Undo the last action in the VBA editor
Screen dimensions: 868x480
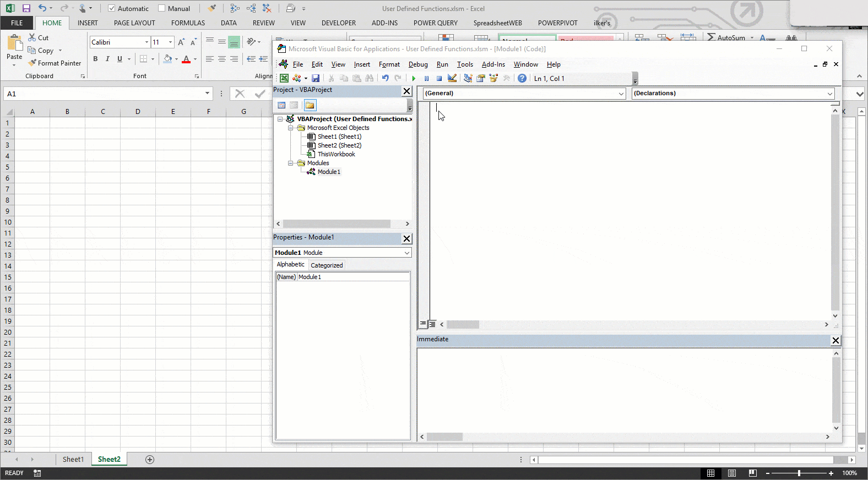(x=385, y=78)
